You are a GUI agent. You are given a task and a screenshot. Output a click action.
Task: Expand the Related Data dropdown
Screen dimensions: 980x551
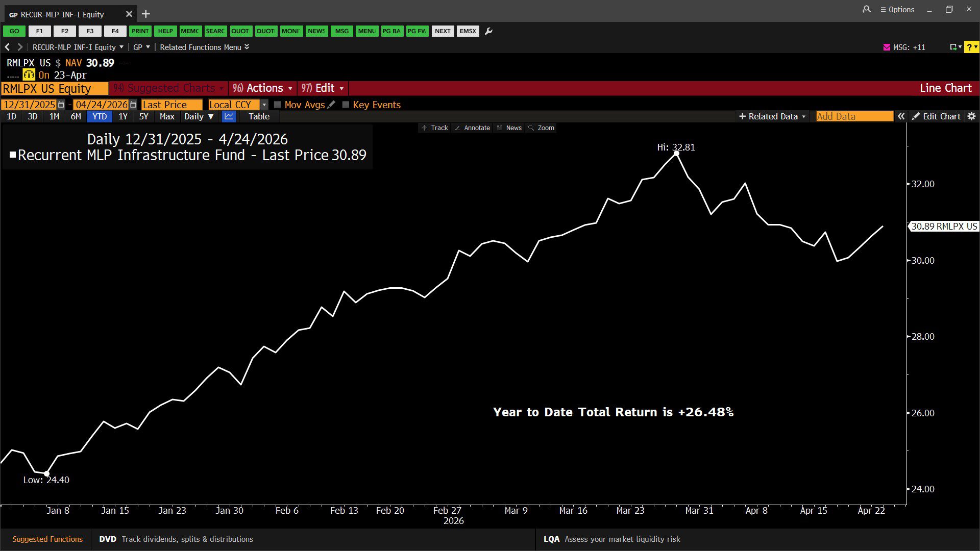pos(772,116)
